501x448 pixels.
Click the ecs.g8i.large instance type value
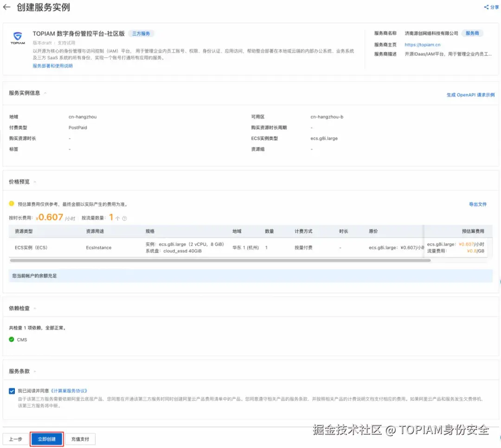(x=324, y=138)
